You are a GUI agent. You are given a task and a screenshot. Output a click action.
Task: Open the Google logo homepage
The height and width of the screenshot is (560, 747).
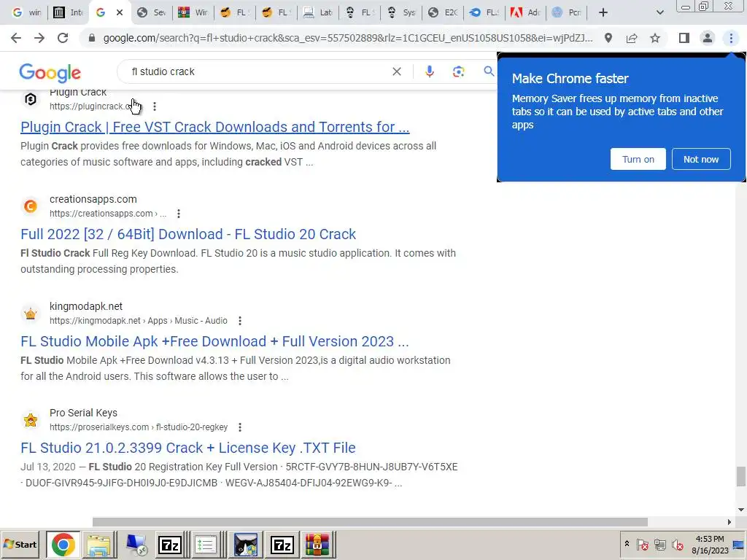[x=50, y=72]
